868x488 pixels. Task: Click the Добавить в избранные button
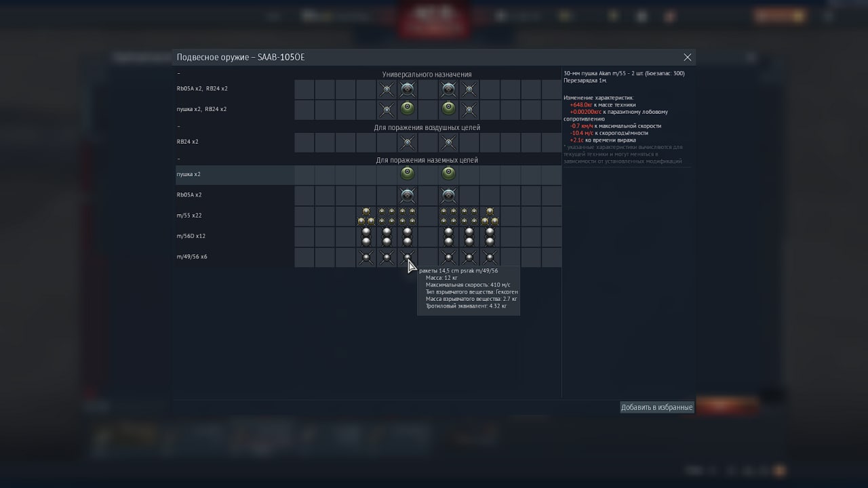point(657,407)
